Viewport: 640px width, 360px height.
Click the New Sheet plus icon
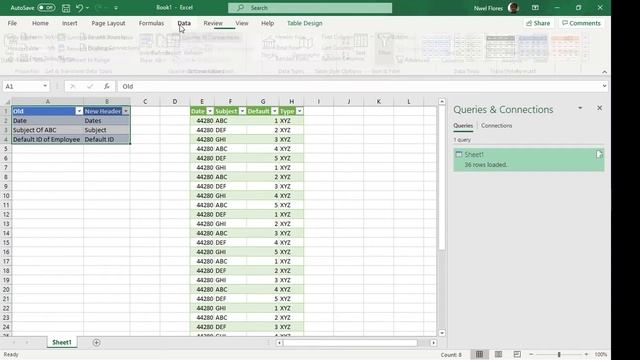pyautogui.click(x=96, y=343)
